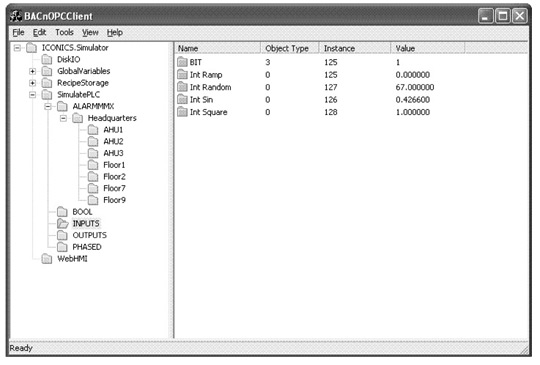Collapse the Headquarters node
540x365 pixels.
click(x=63, y=118)
